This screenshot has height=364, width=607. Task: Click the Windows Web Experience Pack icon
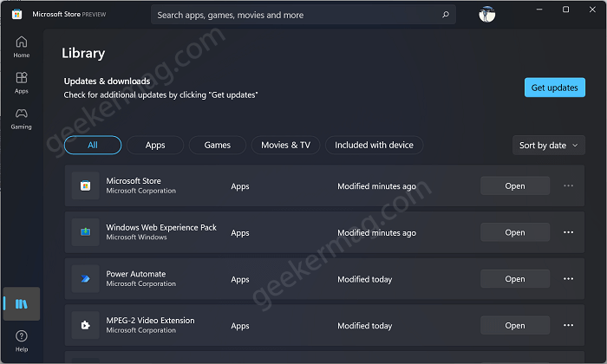[x=86, y=232]
